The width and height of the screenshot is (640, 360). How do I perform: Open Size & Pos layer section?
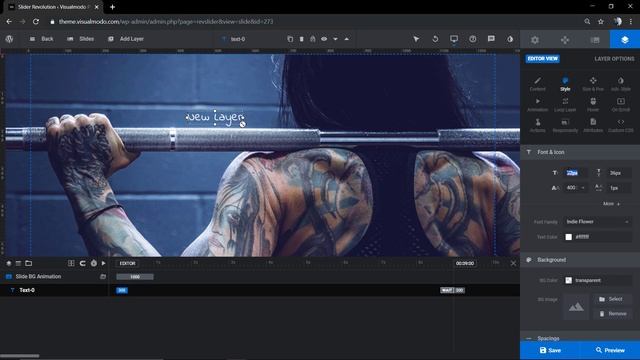(x=593, y=84)
